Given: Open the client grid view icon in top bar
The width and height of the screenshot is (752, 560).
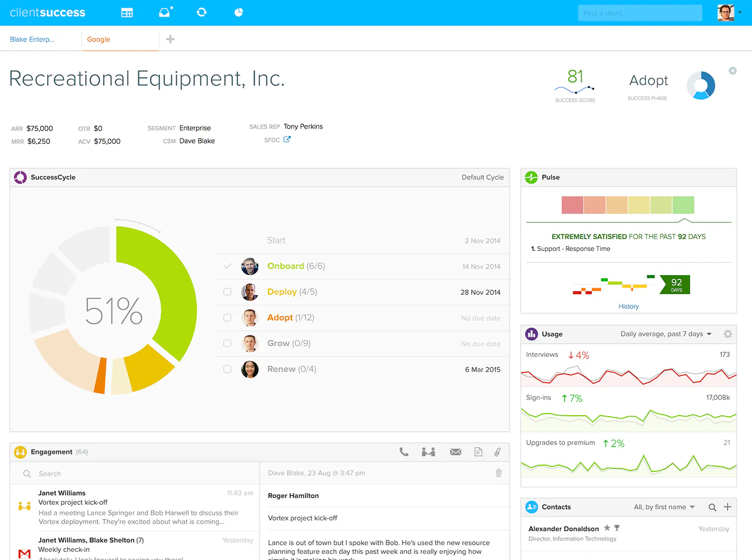Looking at the screenshot, I should click(127, 13).
